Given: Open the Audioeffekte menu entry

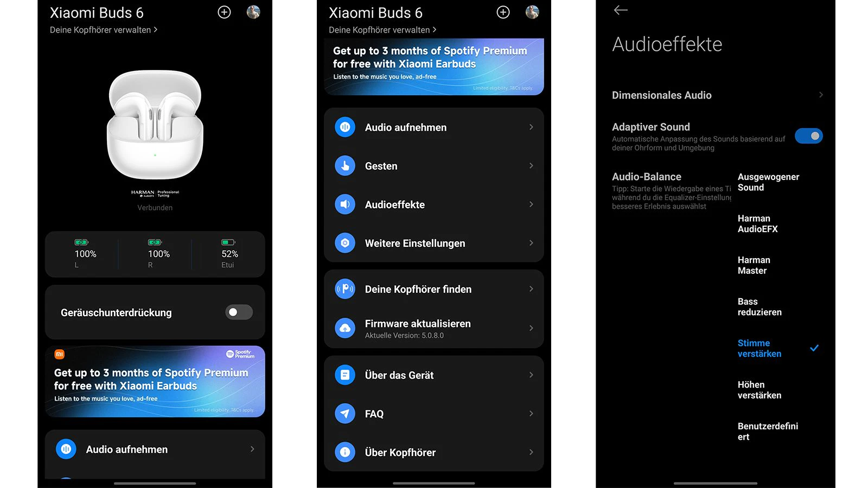Looking at the screenshot, I should tap(434, 204).
